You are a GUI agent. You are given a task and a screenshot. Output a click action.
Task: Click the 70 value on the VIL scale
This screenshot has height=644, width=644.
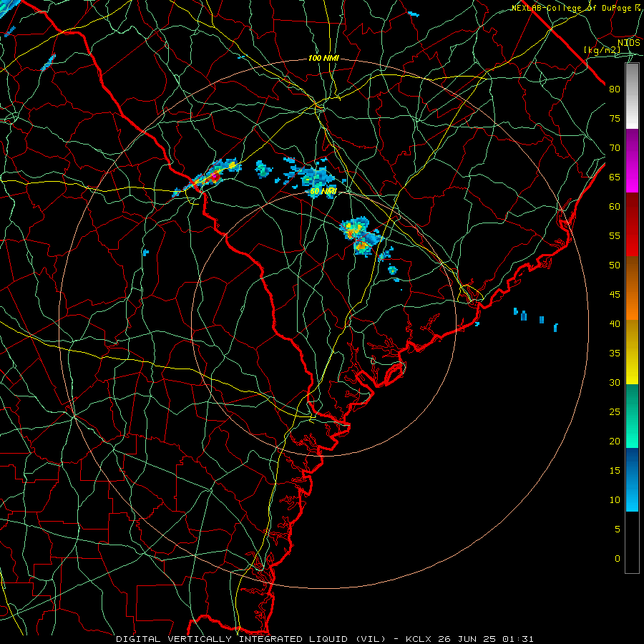point(615,148)
